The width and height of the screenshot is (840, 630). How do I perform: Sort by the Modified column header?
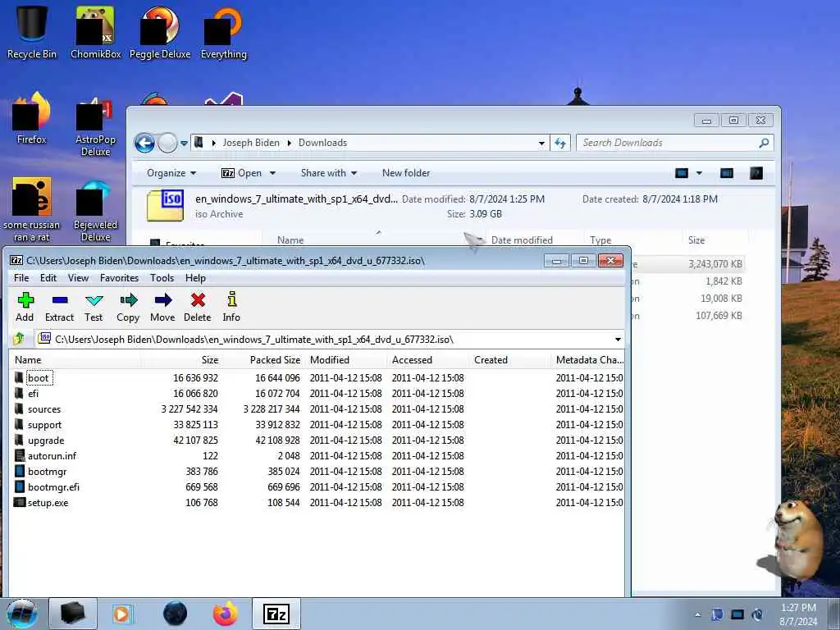tap(346, 360)
